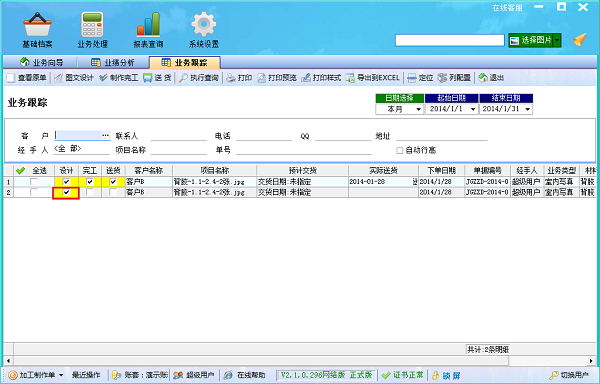The height and width of the screenshot is (384, 600).
Task: Select 经手人 <全部> field
Action: [x=82, y=149]
